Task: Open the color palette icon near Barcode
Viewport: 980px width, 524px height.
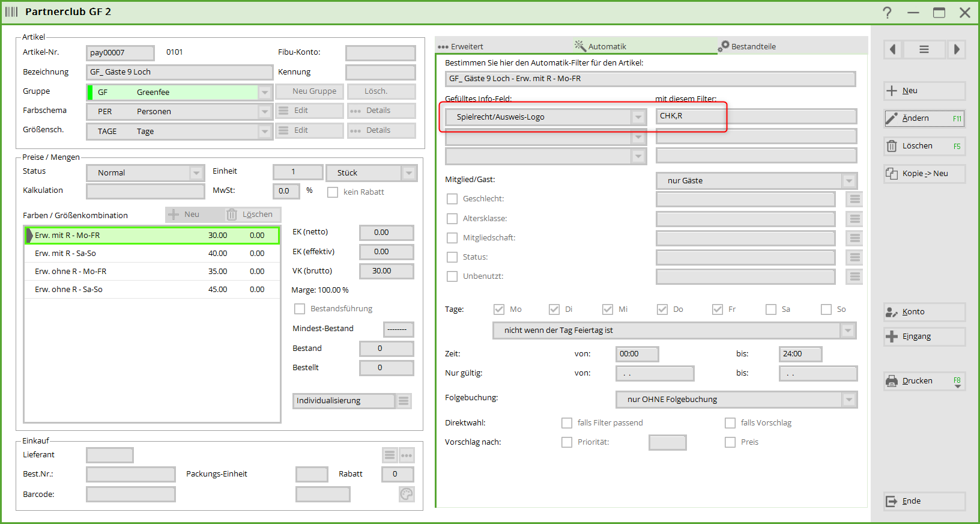Action: point(407,494)
